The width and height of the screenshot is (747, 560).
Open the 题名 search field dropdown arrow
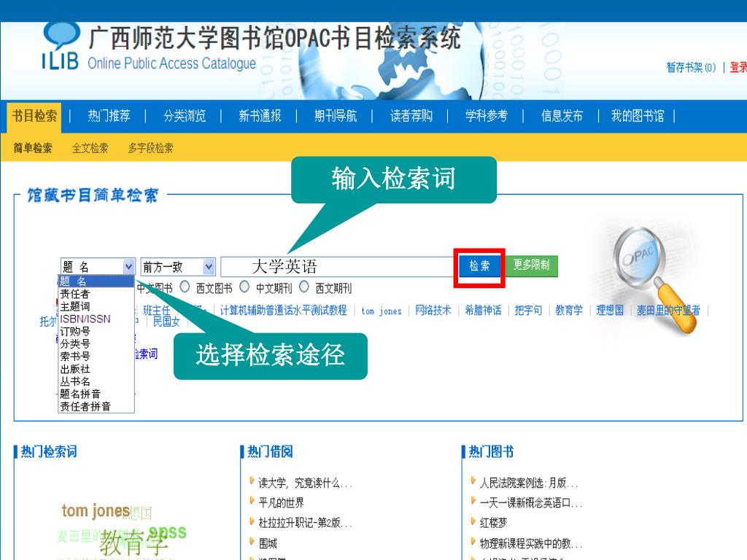coord(128,267)
